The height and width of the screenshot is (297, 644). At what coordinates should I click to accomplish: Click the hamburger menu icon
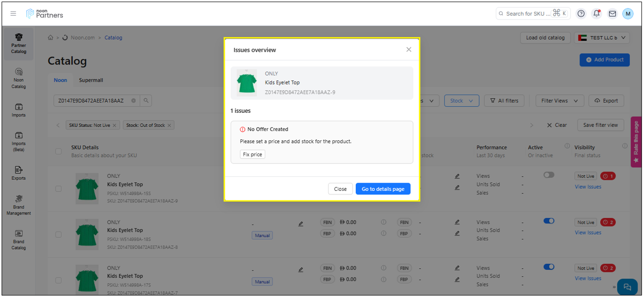[x=14, y=14]
